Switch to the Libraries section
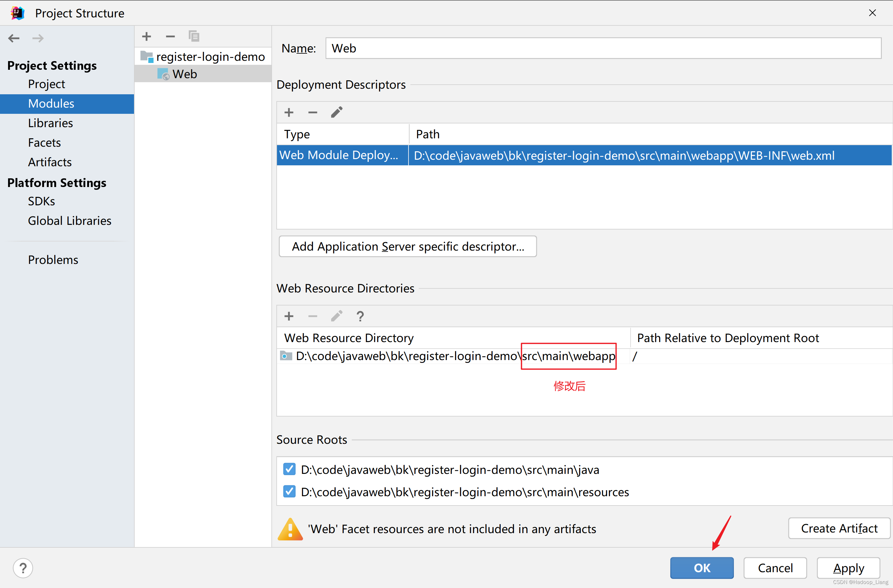The width and height of the screenshot is (893, 588). [50, 123]
